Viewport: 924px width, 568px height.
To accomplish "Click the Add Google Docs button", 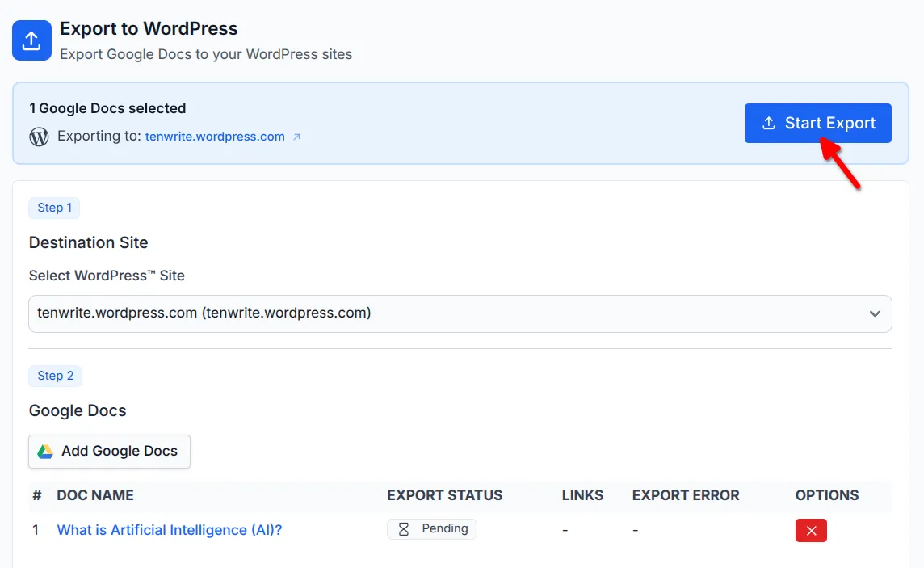I will [x=109, y=451].
